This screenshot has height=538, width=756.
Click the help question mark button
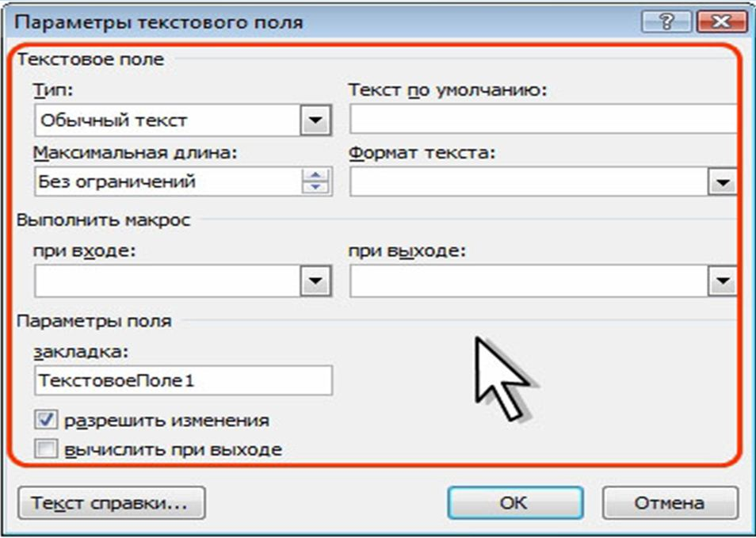667,22
